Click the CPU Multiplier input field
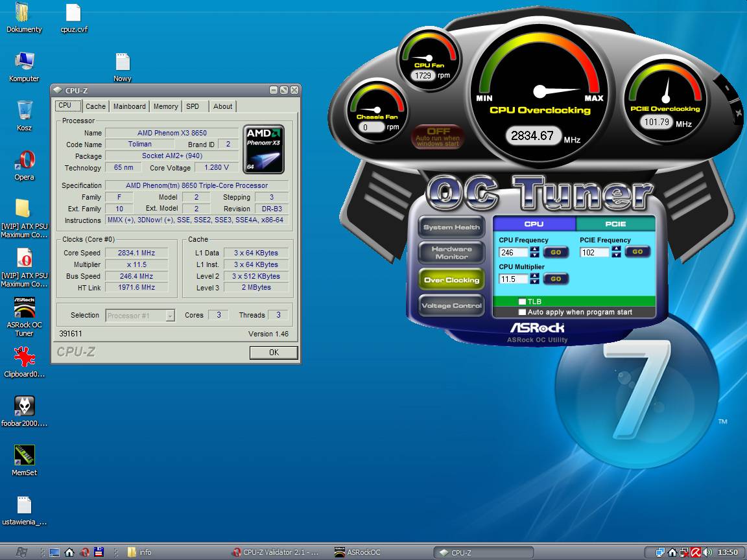 click(514, 279)
